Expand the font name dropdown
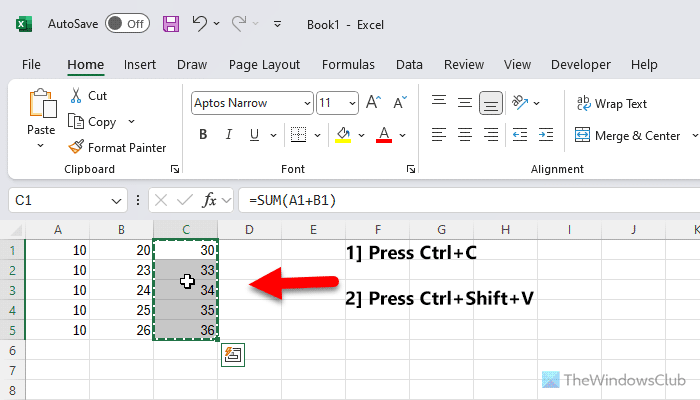The width and height of the screenshot is (700, 400). pos(306,102)
